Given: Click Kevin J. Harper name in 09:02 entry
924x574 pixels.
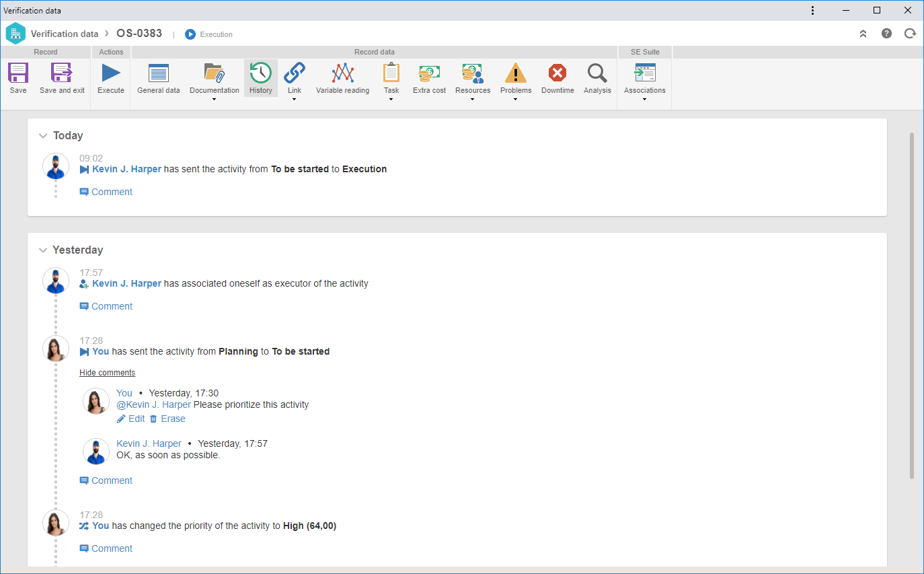Looking at the screenshot, I should (126, 169).
